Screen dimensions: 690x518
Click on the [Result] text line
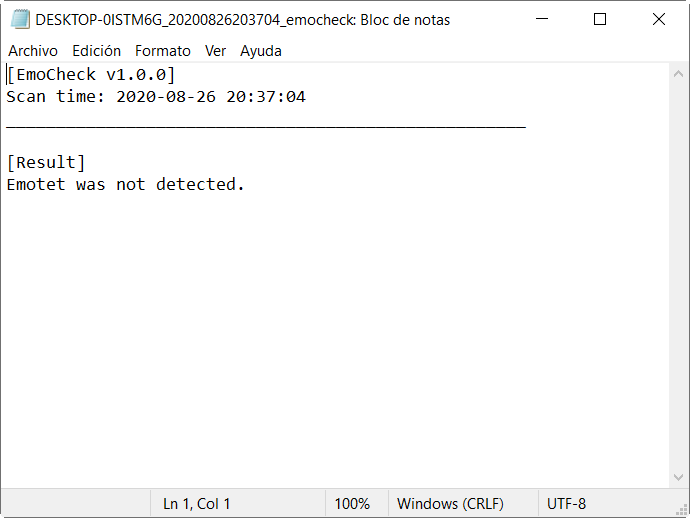coord(46,163)
